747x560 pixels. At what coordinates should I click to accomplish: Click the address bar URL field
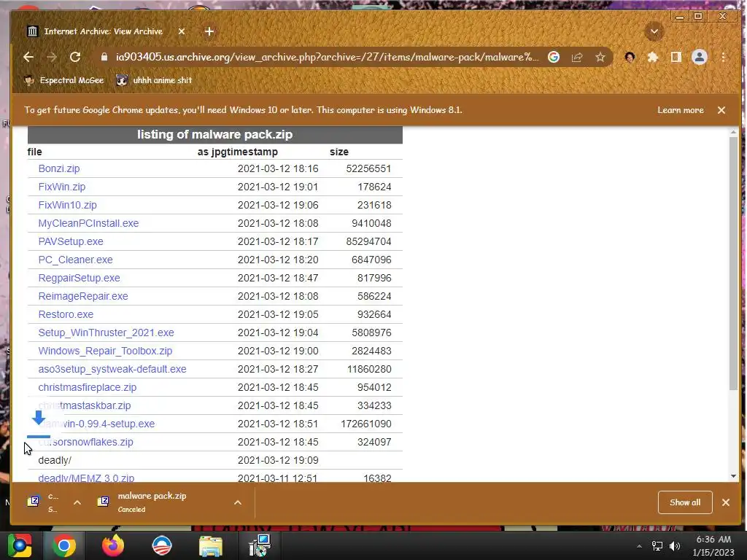click(x=328, y=57)
